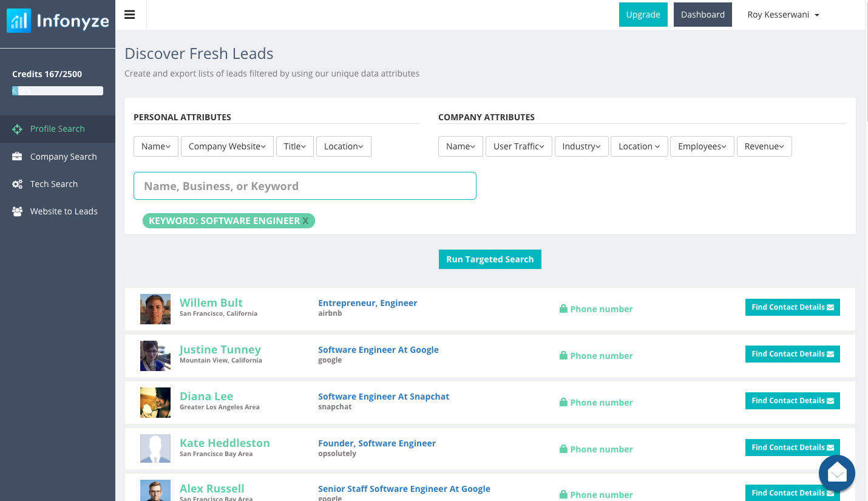Find Contact Details for Kate Heddleston

click(793, 448)
